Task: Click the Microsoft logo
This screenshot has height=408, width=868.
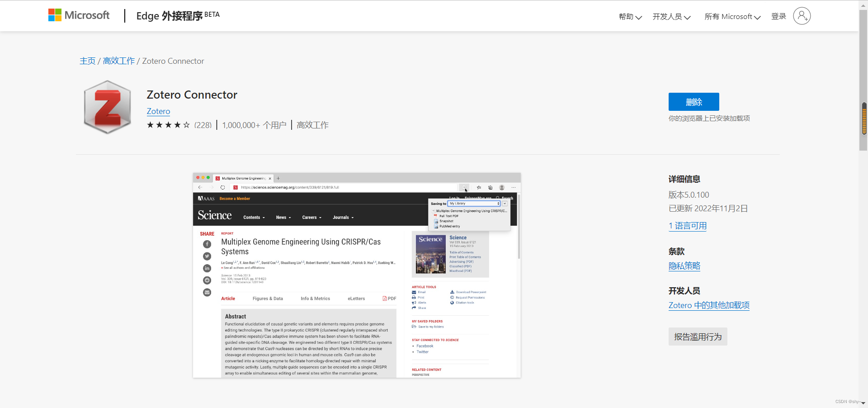Action: pos(79,15)
